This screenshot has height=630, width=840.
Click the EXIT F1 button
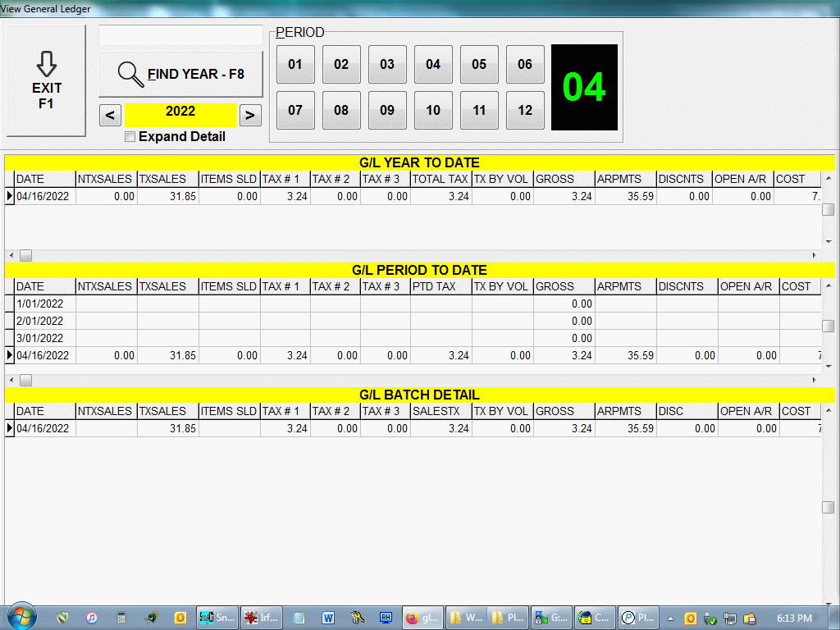click(x=47, y=80)
